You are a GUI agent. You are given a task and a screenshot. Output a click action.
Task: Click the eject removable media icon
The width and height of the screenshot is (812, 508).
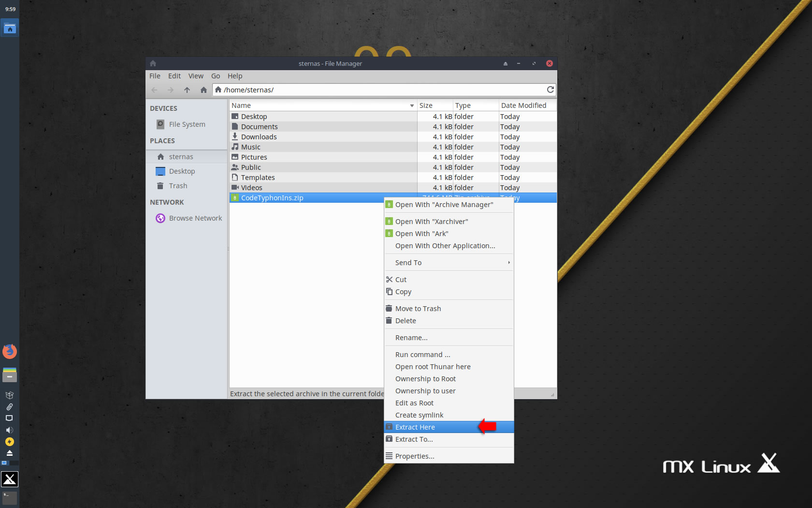[9, 453]
